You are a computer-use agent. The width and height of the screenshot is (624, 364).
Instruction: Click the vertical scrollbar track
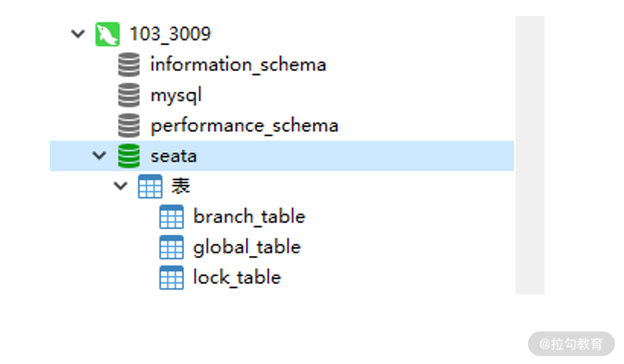530,155
